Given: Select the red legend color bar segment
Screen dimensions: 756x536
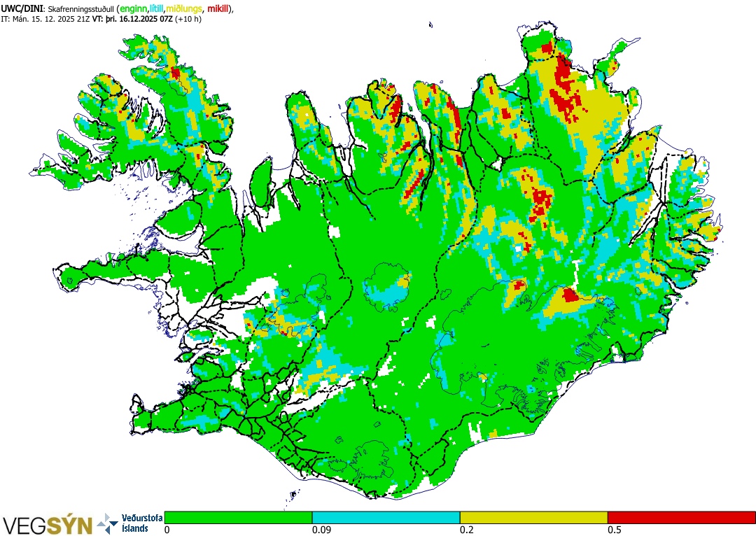Looking at the screenshot, I should pyautogui.click(x=682, y=517).
